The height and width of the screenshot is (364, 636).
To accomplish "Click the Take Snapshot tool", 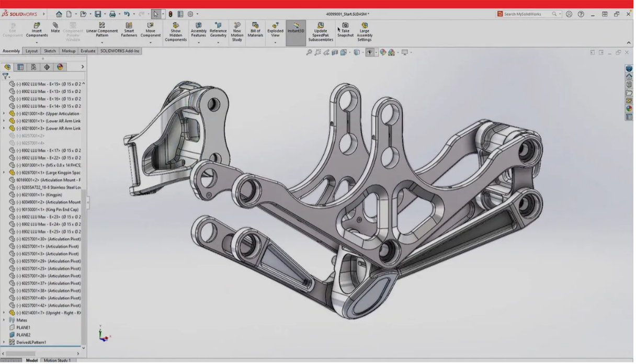I will (x=345, y=30).
